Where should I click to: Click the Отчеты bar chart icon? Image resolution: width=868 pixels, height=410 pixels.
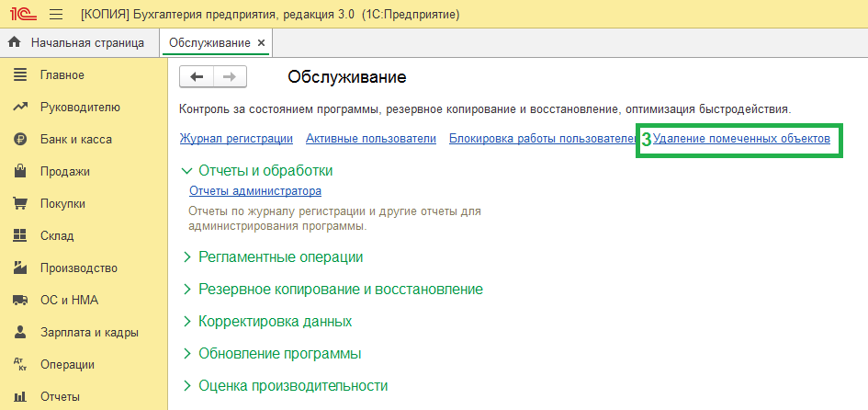point(20,397)
